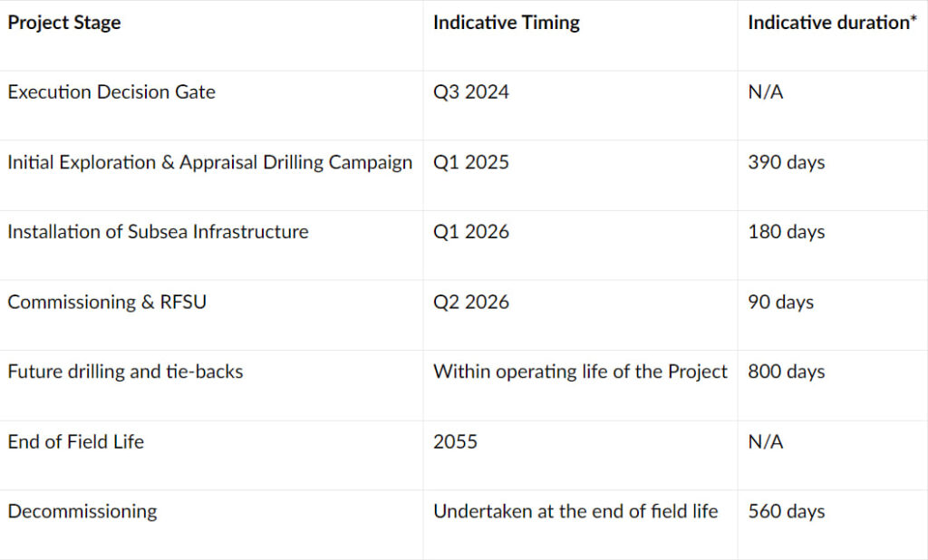Click the Indicative Timing column header
The width and height of the screenshot is (928, 560).
point(507,24)
